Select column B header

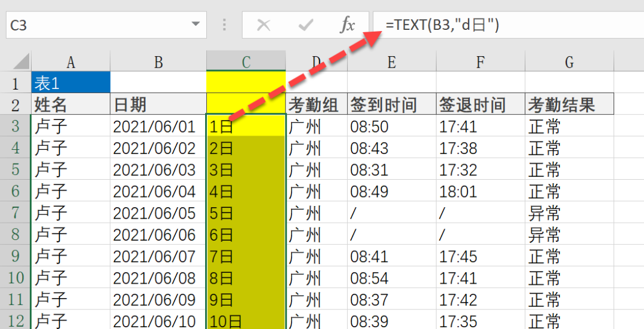pyautogui.click(x=158, y=62)
